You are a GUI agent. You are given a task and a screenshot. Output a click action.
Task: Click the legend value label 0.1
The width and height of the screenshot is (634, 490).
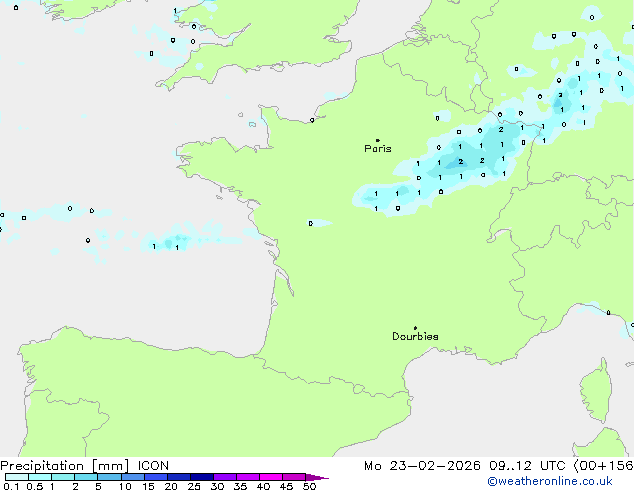point(10,487)
